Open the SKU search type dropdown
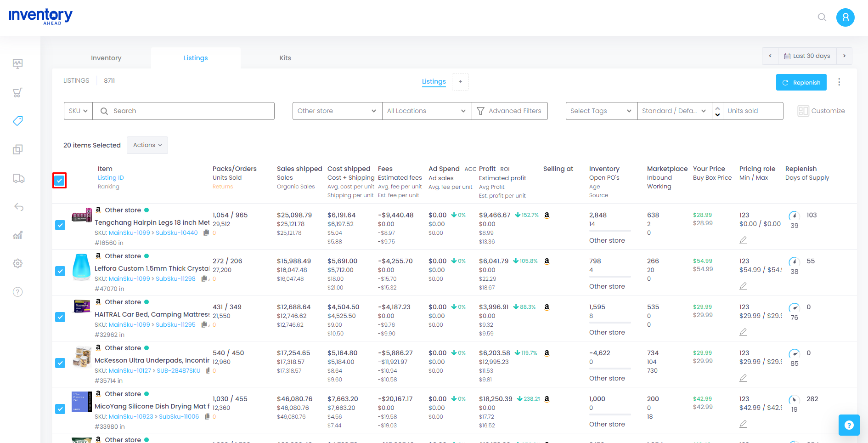This screenshot has height=443, width=868. coord(78,111)
